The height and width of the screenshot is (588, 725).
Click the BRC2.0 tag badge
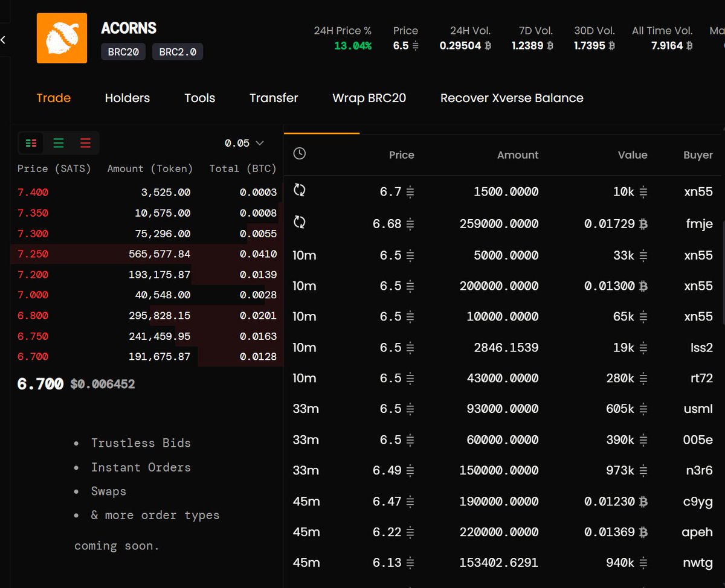(178, 52)
